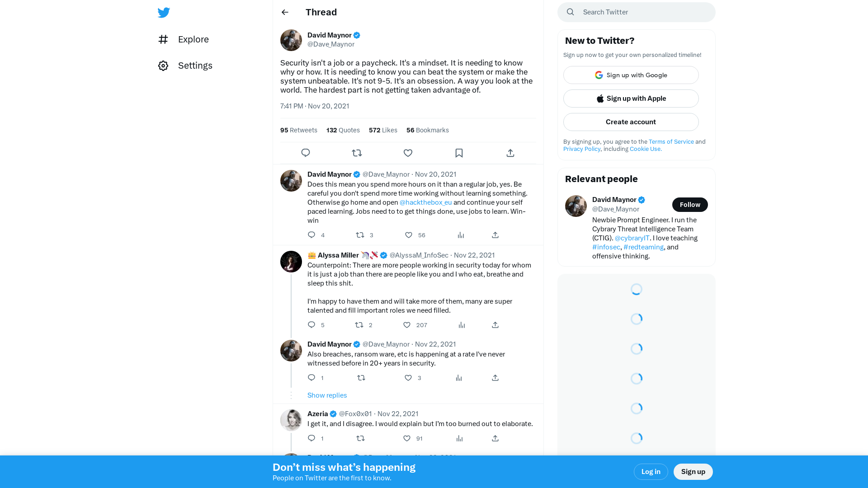Click the back arrow beside Thread
Screen dimensions: 868x488
coord(285,12)
